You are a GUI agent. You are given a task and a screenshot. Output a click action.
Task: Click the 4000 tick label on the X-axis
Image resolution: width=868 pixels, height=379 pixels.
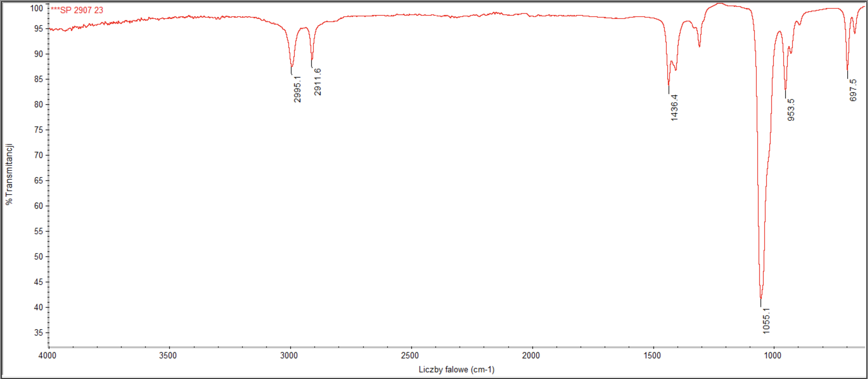47,355
